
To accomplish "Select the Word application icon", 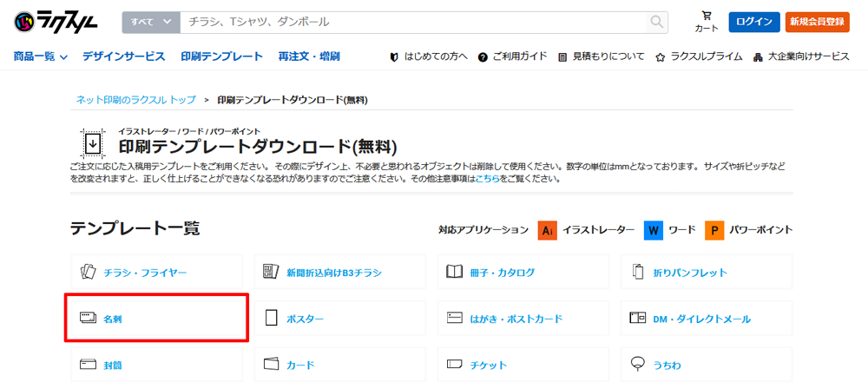I will click(x=654, y=230).
